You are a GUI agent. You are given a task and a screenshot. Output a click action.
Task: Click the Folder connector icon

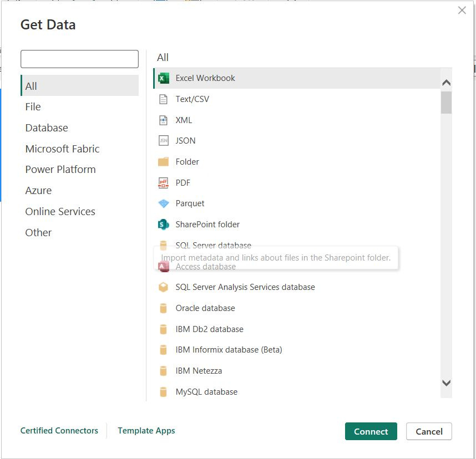163,162
